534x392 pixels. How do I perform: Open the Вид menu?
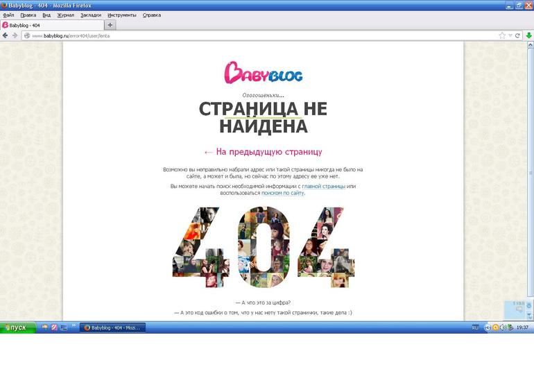[46, 15]
